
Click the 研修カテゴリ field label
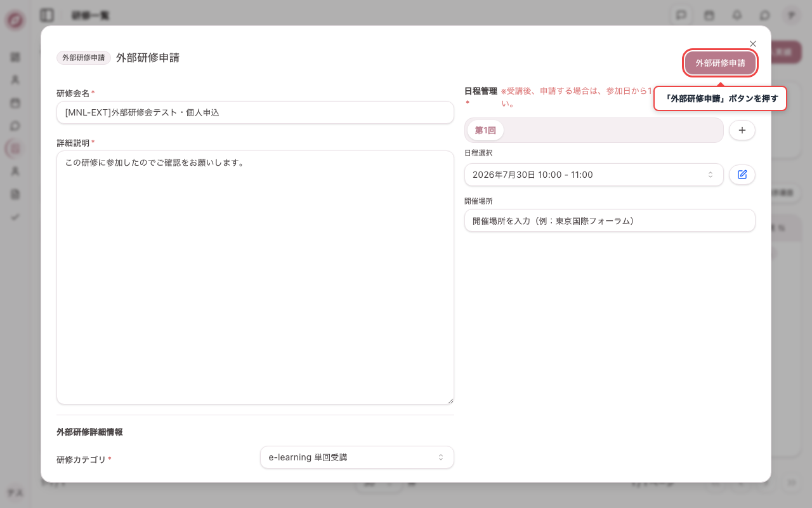[x=81, y=459]
